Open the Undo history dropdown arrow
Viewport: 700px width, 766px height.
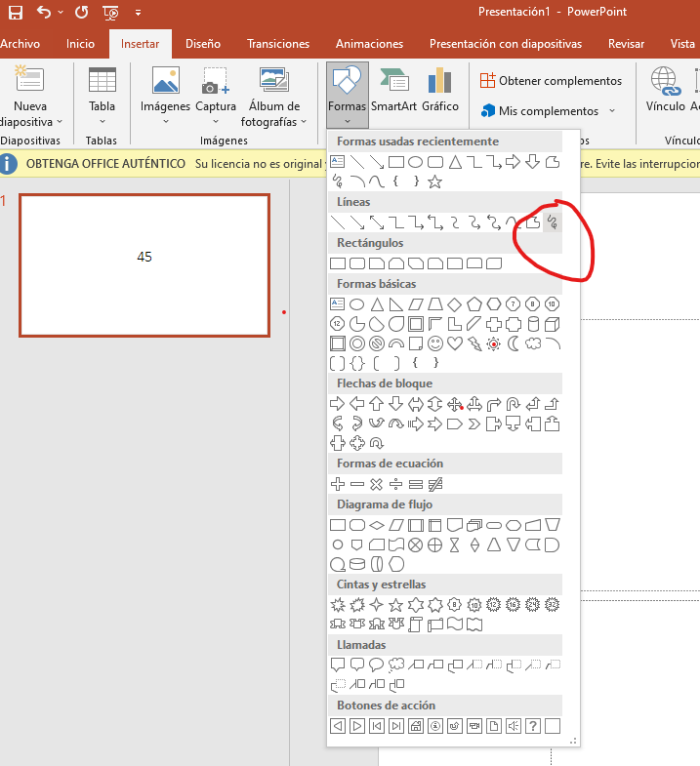(61, 13)
